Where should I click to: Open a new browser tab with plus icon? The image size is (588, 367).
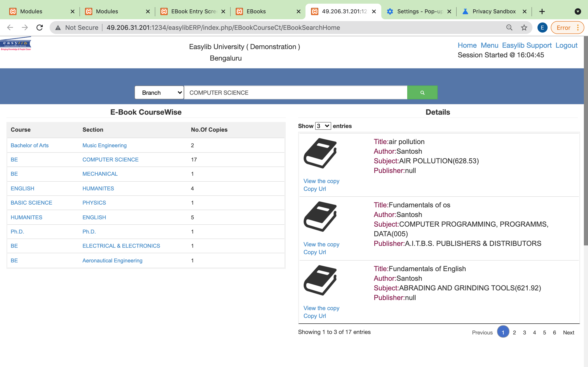(542, 11)
